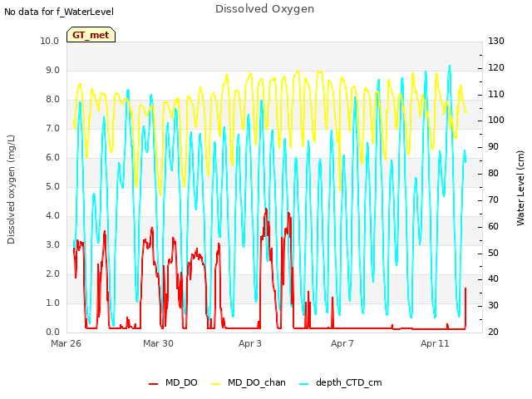Click the 'Water Level (cm)' axis label
Viewport: 532px width, 399px height.
click(x=520, y=189)
